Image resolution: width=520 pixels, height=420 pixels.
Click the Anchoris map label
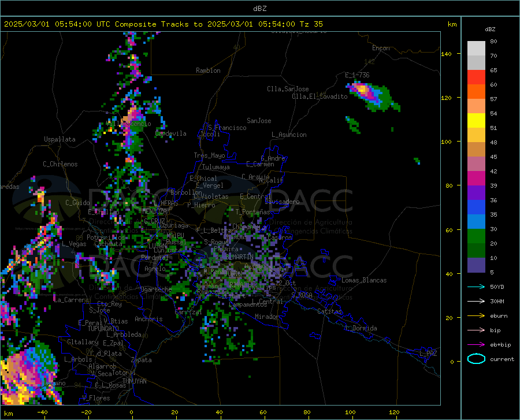click(148, 319)
